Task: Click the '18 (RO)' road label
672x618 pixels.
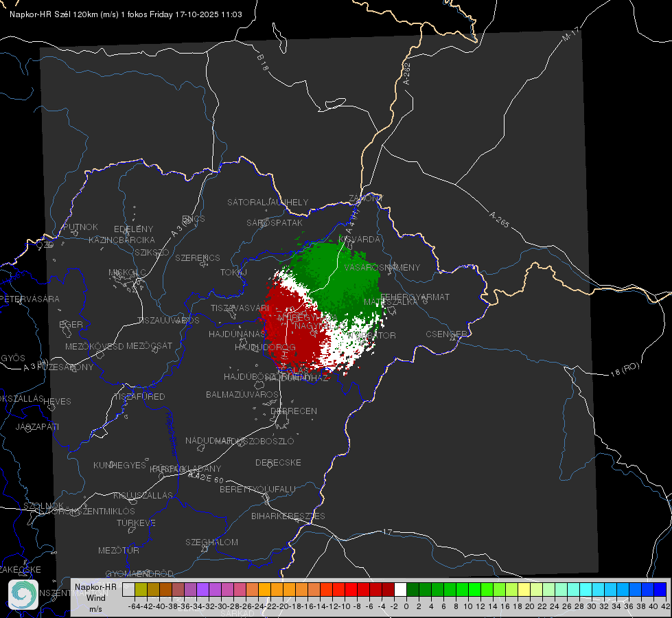Action: click(x=625, y=369)
